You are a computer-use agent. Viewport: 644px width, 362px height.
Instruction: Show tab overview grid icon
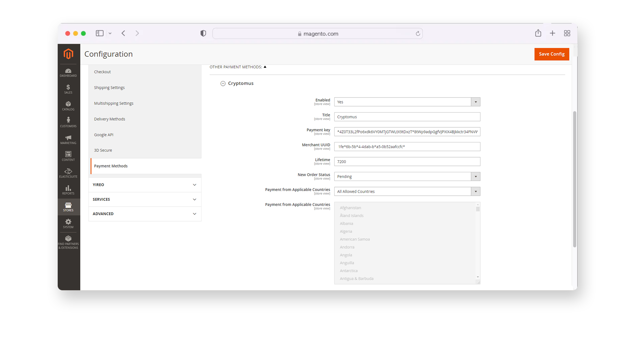click(x=567, y=33)
